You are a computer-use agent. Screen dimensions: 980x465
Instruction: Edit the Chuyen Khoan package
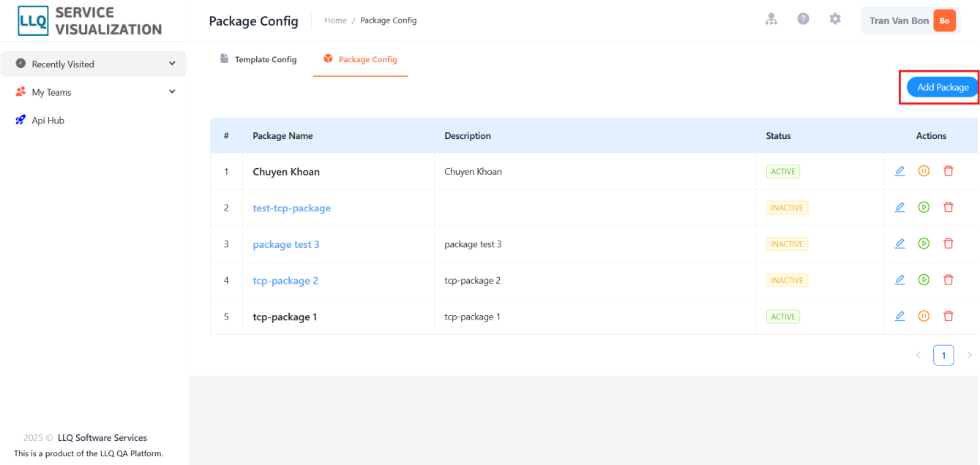pos(900,171)
